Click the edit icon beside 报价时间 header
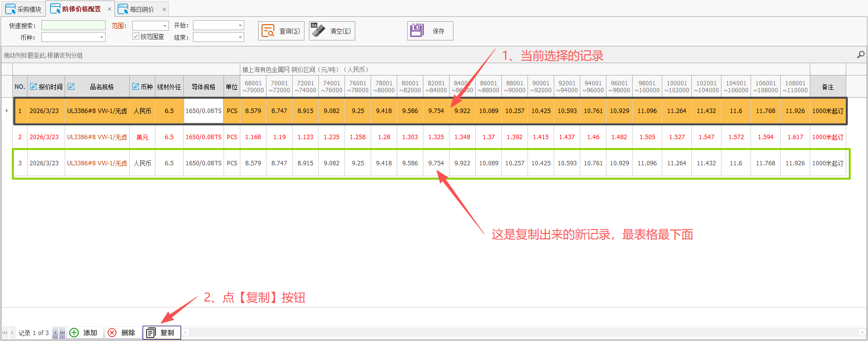868x341 pixels. (x=34, y=86)
